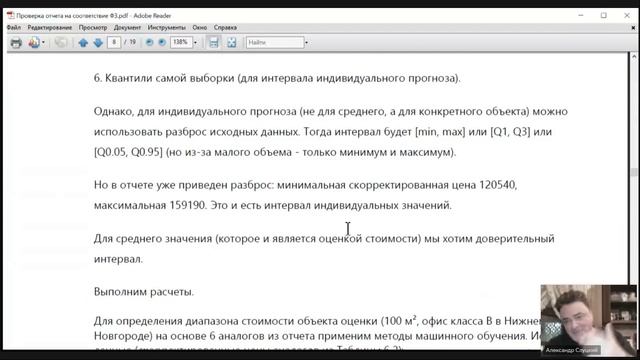This screenshot has width=640, height=360.
Task: Click the speaker's webcam thumbnail
Action: click(x=588, y=320)
